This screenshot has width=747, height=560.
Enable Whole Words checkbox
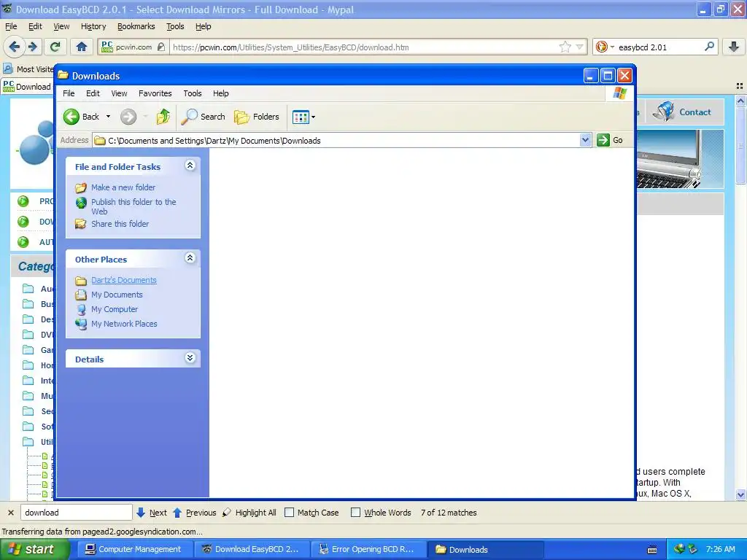(x=355, y=513)
